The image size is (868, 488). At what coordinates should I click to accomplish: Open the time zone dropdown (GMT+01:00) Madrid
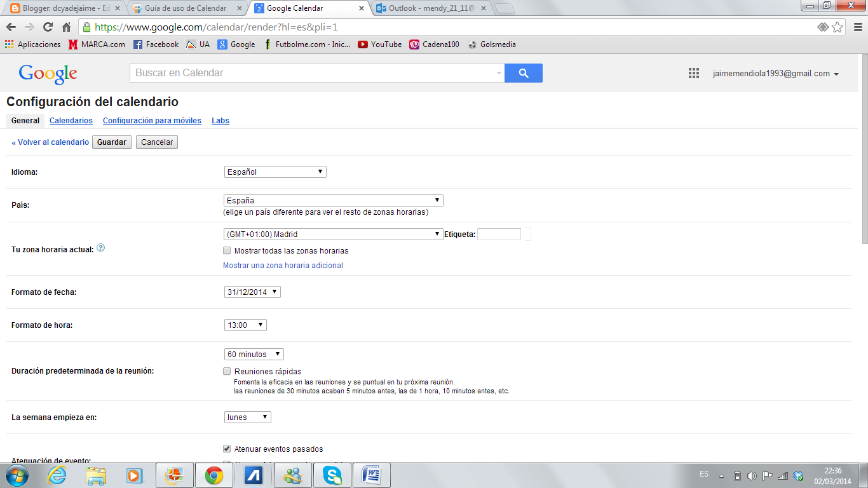pyautogui.click(x=334, y=234)
